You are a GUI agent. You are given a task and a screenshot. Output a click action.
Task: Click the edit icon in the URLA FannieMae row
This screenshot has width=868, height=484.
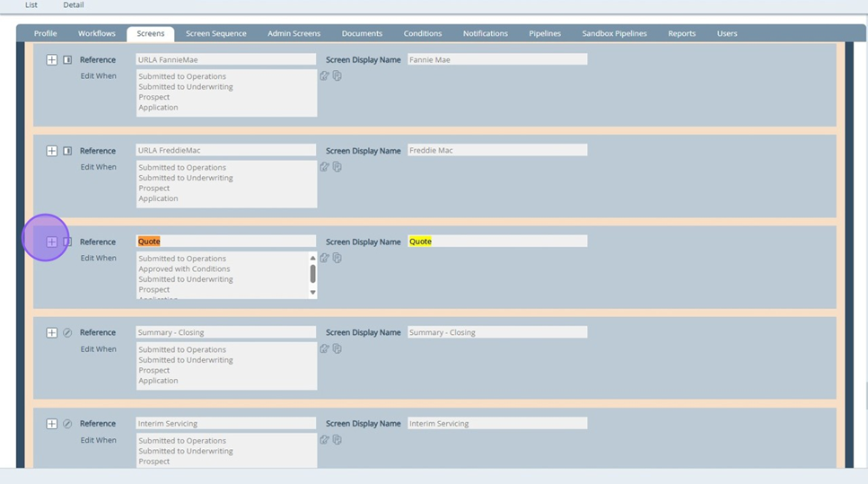pos(324,76)
